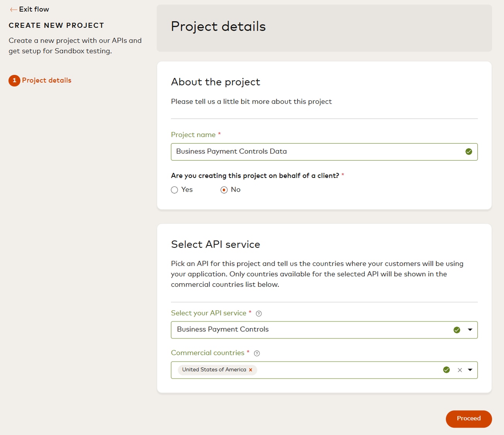Go to Project details step in sidebar

coord(47,80)
